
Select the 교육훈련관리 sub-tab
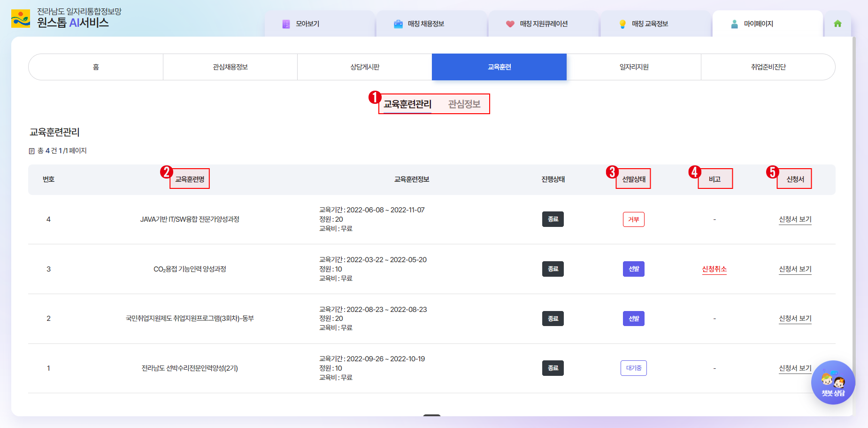click(407, 104)
